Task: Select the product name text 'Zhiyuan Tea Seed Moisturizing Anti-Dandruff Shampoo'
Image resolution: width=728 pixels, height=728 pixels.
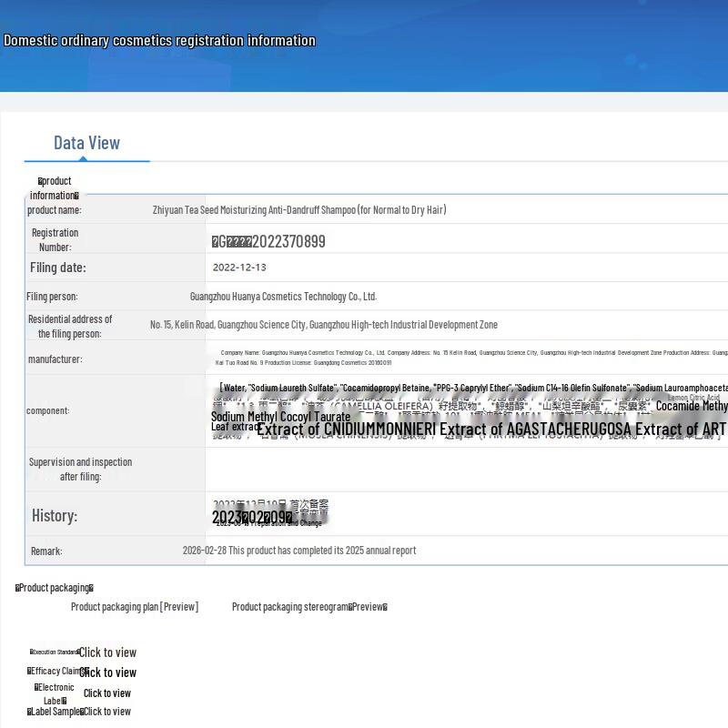Action: coord(255,210)
